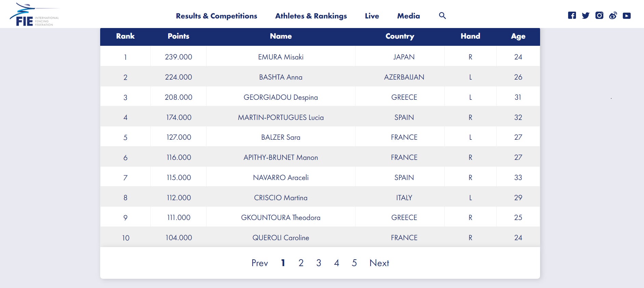Image resolution: width=644 pixels, height=288 pixels.
Task: Jump to rankings page 5
Action: pos(354,263)
